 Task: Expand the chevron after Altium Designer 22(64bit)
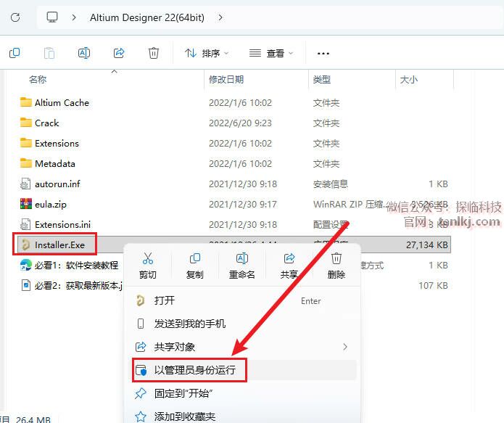pos(220,17)
